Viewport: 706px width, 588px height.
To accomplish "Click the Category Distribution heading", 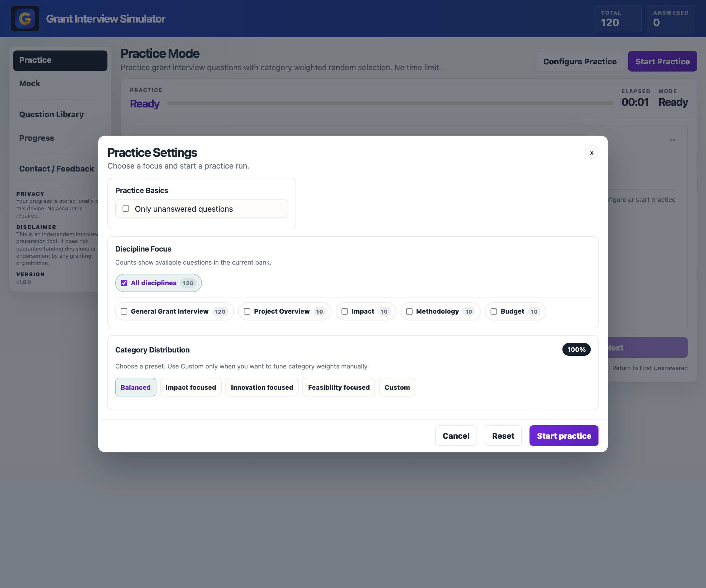I will pos(152,350).
